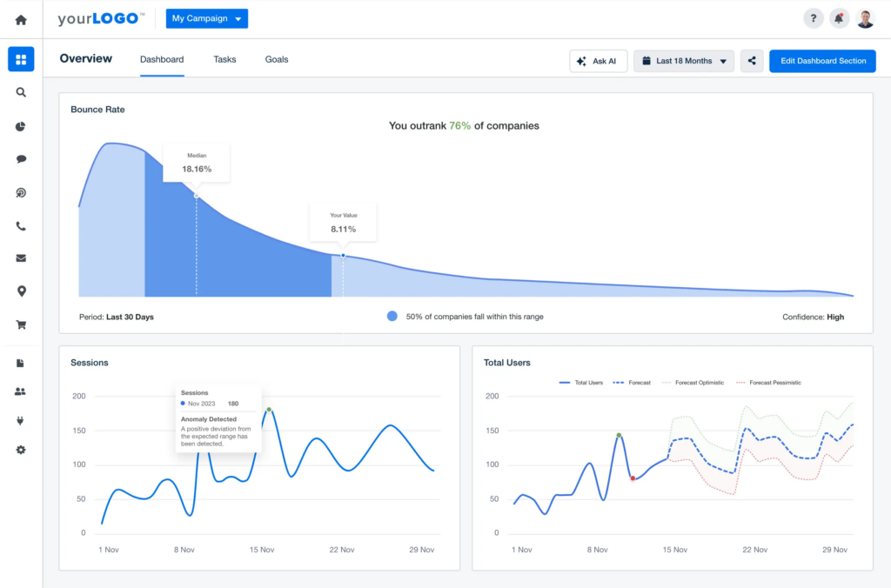Click the home icon in the sidebar
The width and height of the screenshot is (891, 588).
click(21, 20)
